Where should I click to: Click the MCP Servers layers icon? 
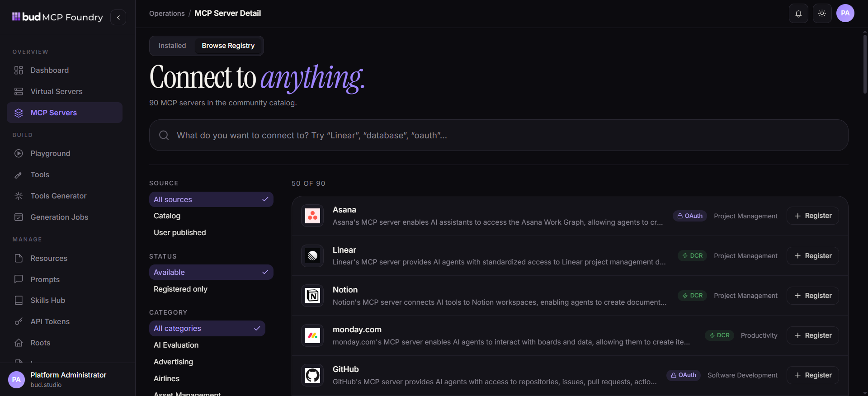[x=19, y=113]
